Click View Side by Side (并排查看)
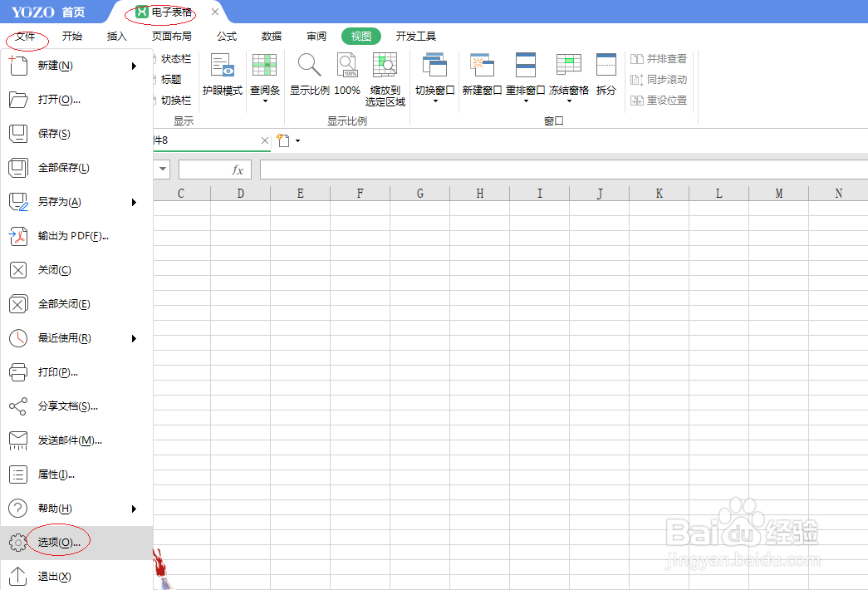This screenshot has height=590, width=868. tap(659, 59)
